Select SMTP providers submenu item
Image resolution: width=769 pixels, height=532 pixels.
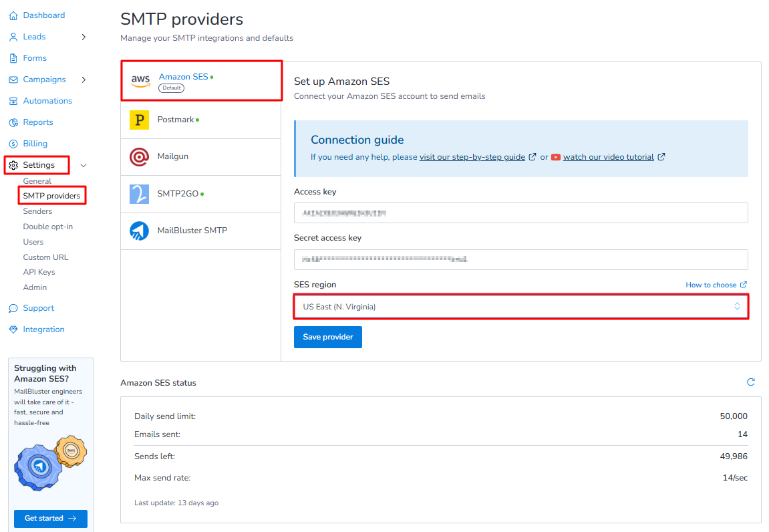pyautogui.click(x=51, y=196)
